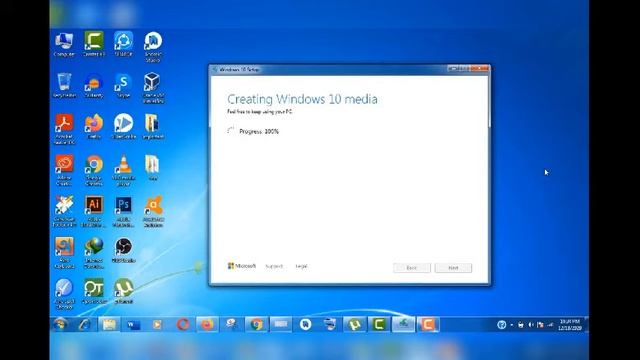Open the Computer desktop icon
The height and width of the screenshot is (360, 640).
[64, 44]
